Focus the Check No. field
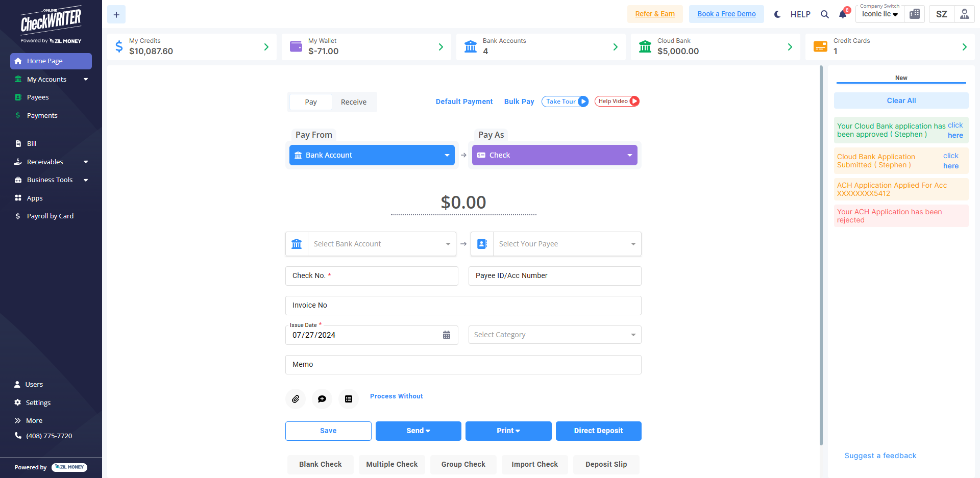 click(372, 276)
